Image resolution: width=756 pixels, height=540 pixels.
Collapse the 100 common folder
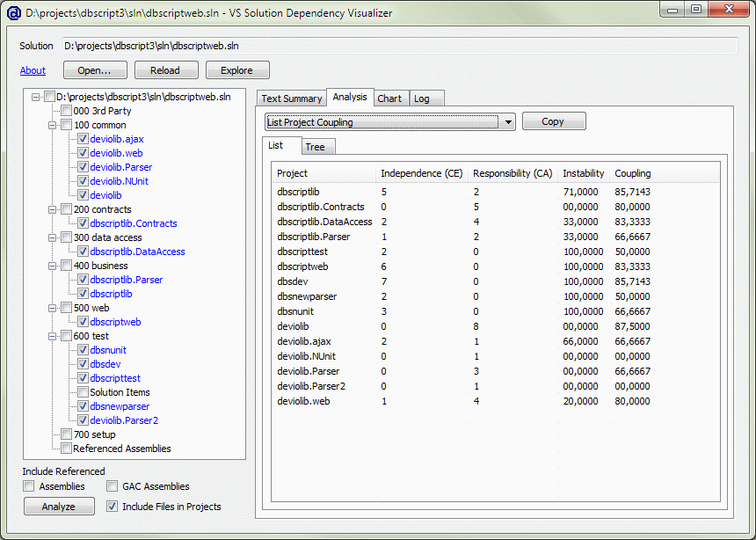(52, 125)
